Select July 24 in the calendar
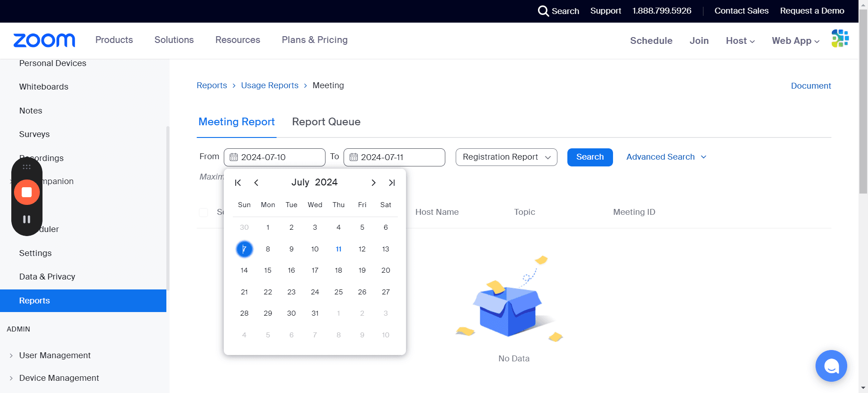This screenshot has width=868, height=393. click(315, 292)
